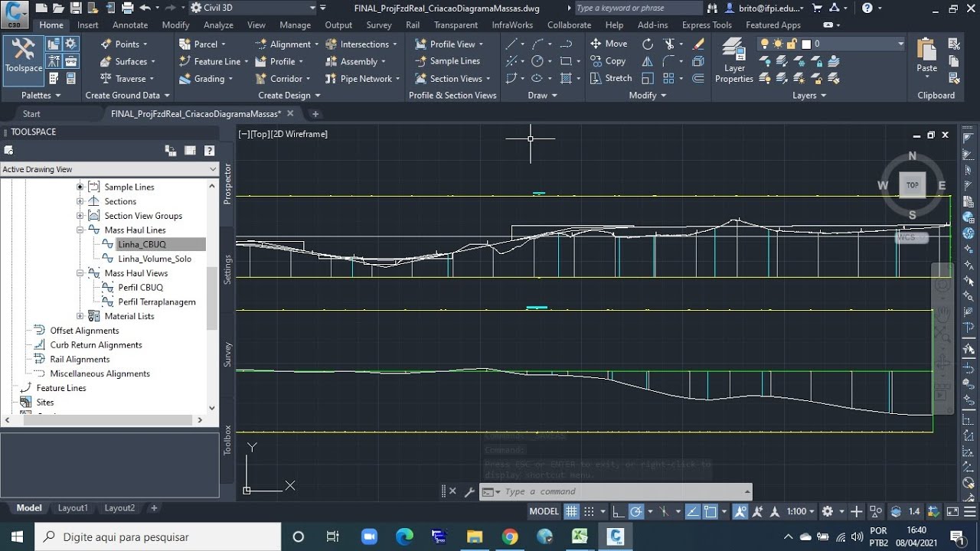Toggle snap mode in status bar
The height and width of the screenshot is (551, 980).
589,511
